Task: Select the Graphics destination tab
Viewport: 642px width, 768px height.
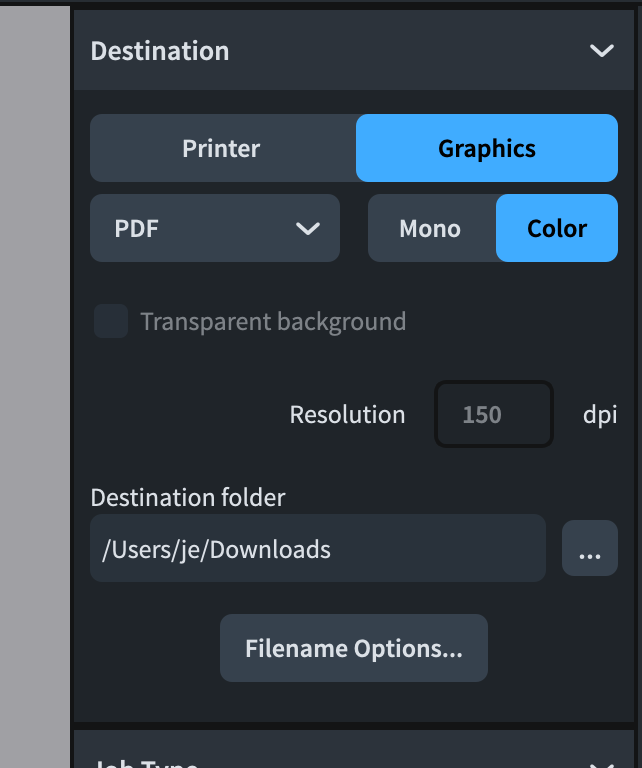Action: point(487,149)
